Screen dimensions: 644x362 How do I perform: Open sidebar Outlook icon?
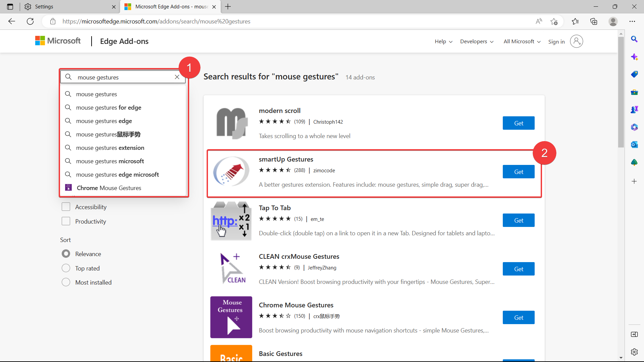[634, 144]
